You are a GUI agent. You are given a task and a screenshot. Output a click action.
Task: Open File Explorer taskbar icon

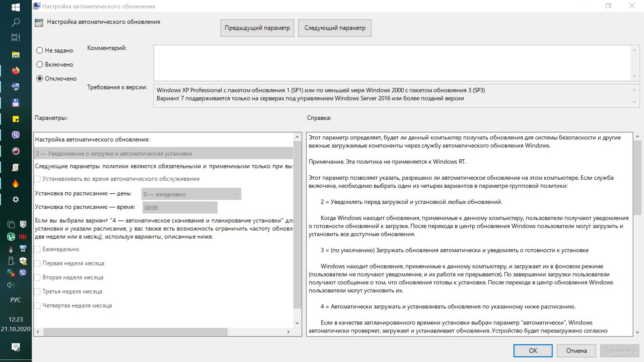(15, 55)
